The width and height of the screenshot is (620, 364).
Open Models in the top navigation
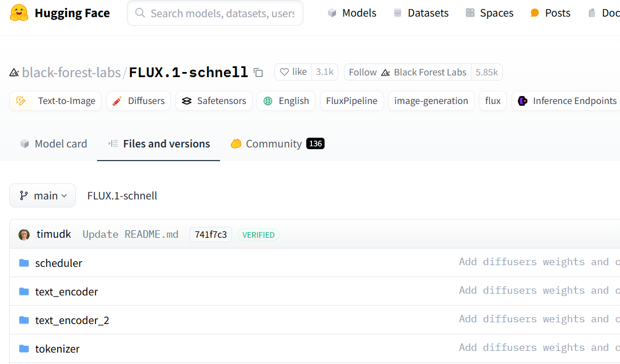pyautogui.click(x=352, y=13)
